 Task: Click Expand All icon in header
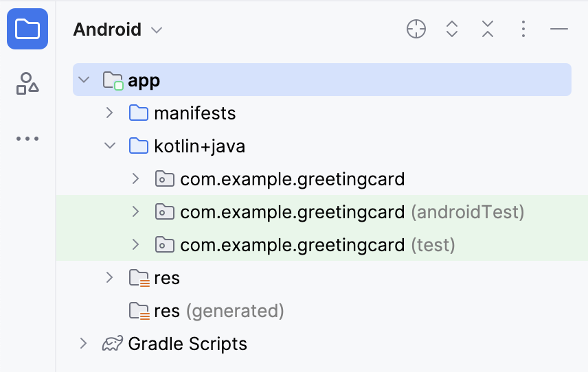(x=452, y=29)
